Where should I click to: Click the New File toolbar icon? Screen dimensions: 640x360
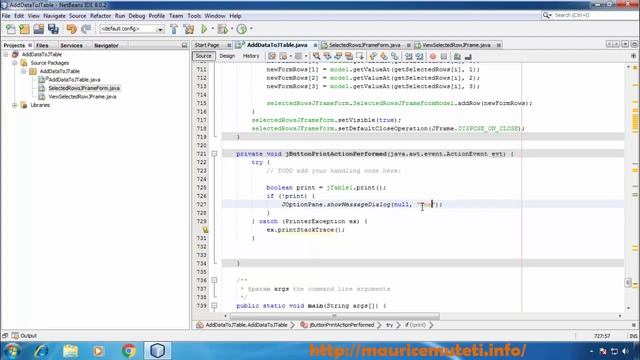[11, 29]
